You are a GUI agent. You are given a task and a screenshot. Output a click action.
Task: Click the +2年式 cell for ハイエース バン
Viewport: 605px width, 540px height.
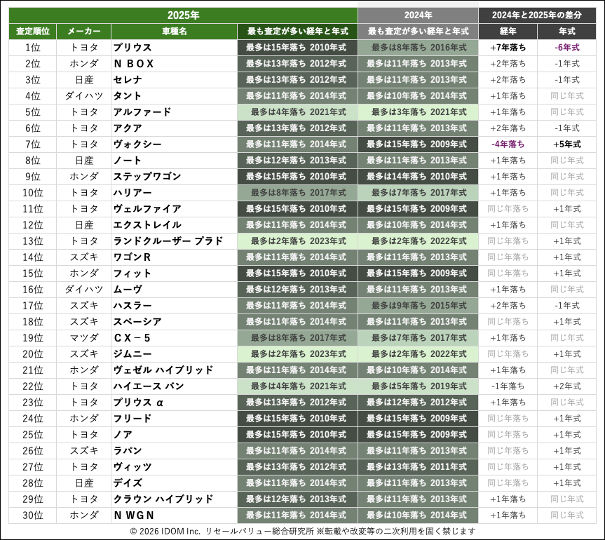tap(567, 386)
